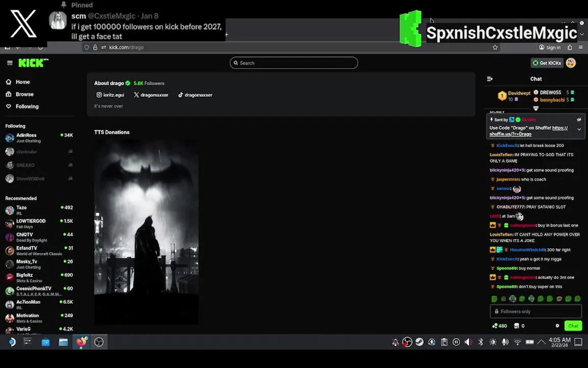The width and height of the screenshot is (588, 368).
Task: Open offline SNEAKO channel
Action: pos(39,165)
